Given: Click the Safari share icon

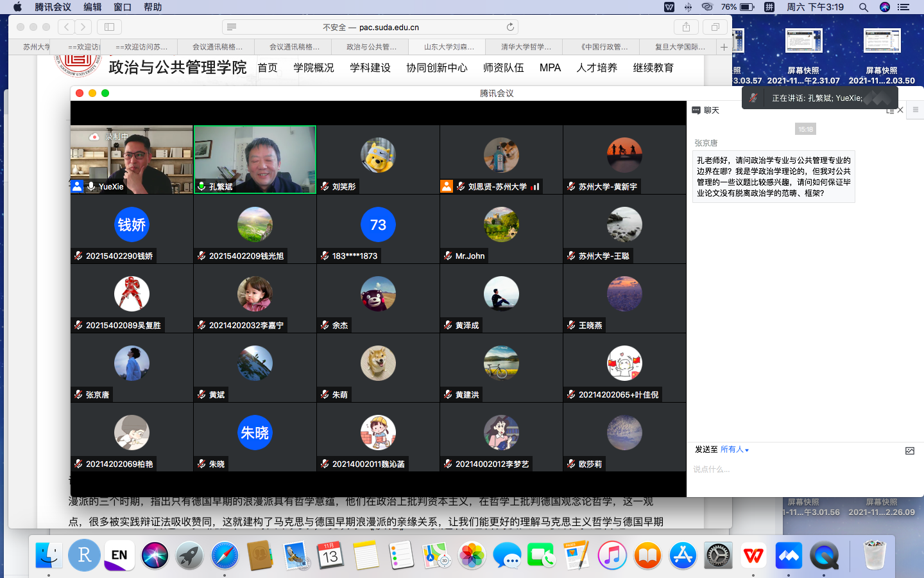Looking at the screenshot, I should (686, 27).
